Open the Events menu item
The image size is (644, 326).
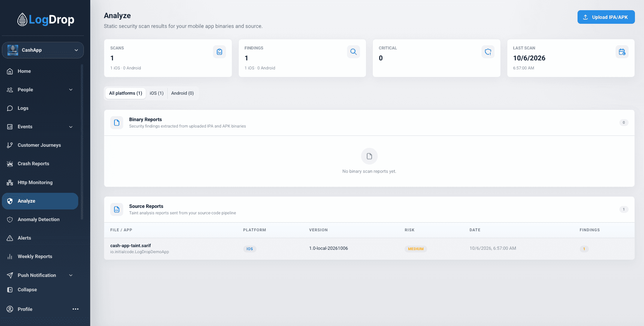[40, 127]
